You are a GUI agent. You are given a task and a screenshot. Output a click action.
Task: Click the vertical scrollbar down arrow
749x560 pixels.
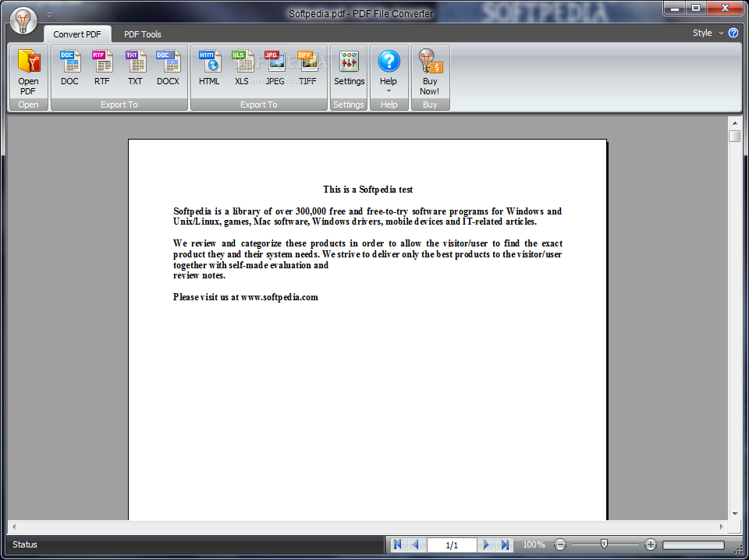coord(735,514)
